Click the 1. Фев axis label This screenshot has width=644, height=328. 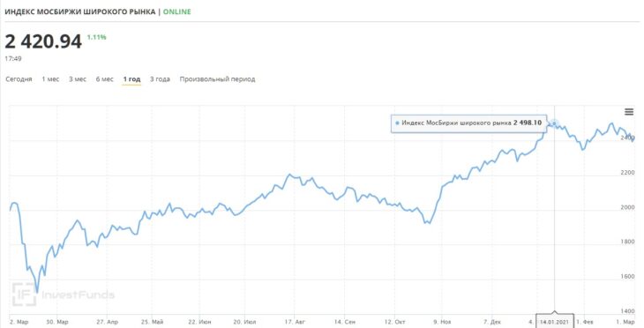pyautogui.click(x=585, y=322)
